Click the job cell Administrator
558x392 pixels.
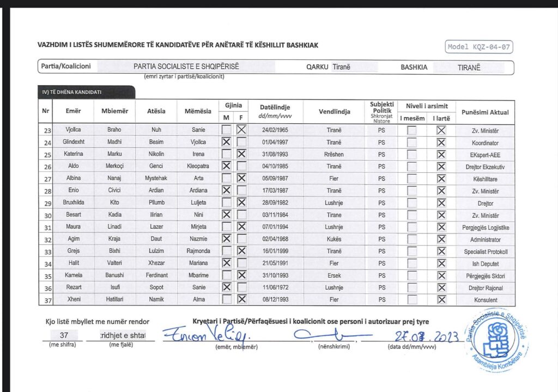click(x=486, y=239)
